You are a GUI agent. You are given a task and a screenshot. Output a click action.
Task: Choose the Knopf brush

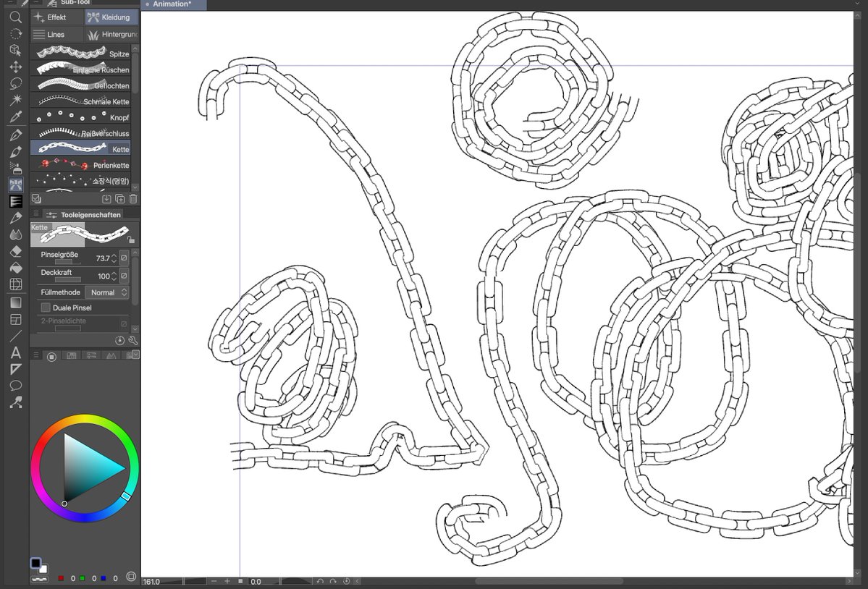(x=81, y=117)
